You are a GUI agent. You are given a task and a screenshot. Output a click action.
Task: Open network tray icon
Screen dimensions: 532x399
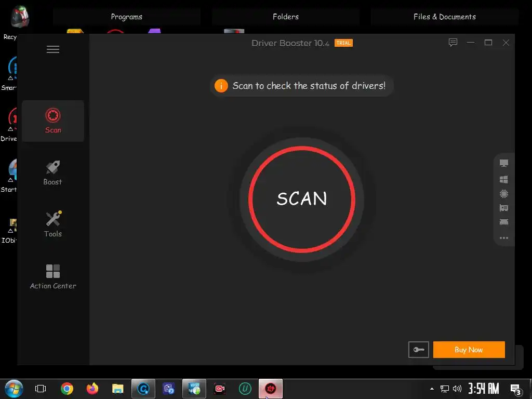point(445,389)
